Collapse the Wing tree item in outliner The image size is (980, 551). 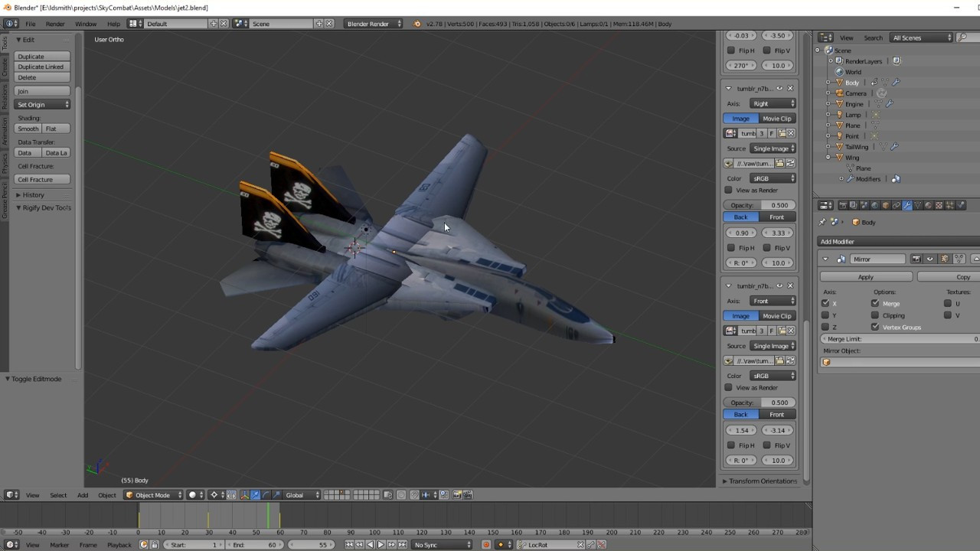(x=828, y=158)
